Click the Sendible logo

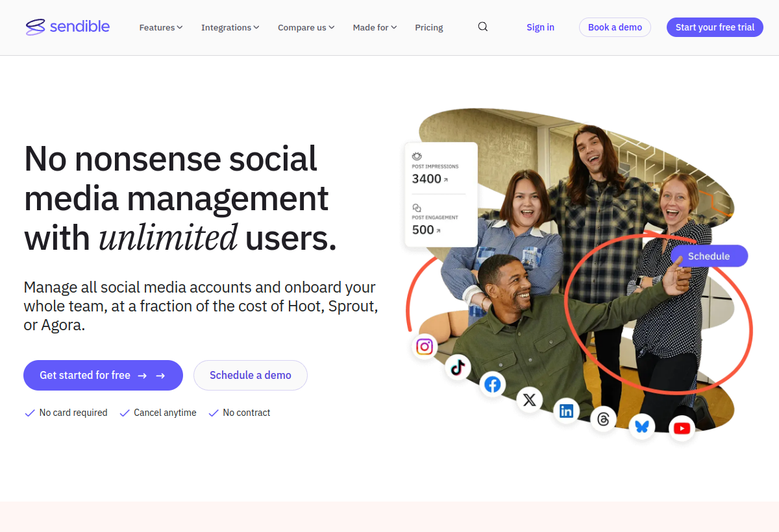coord(68,27)
